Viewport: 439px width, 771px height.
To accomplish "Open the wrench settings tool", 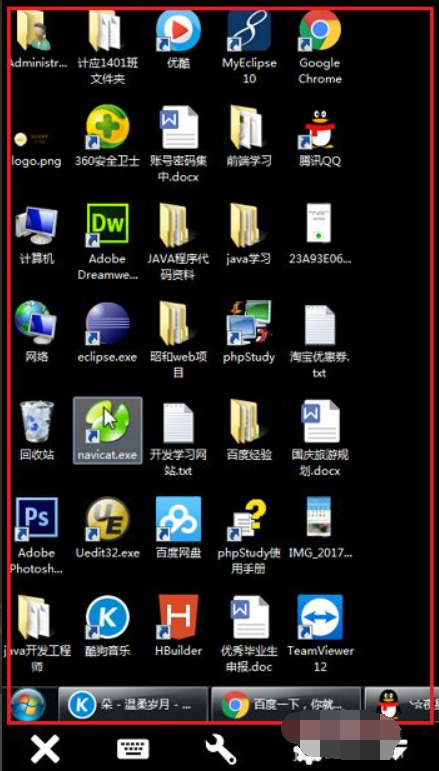I will (221, 749).
